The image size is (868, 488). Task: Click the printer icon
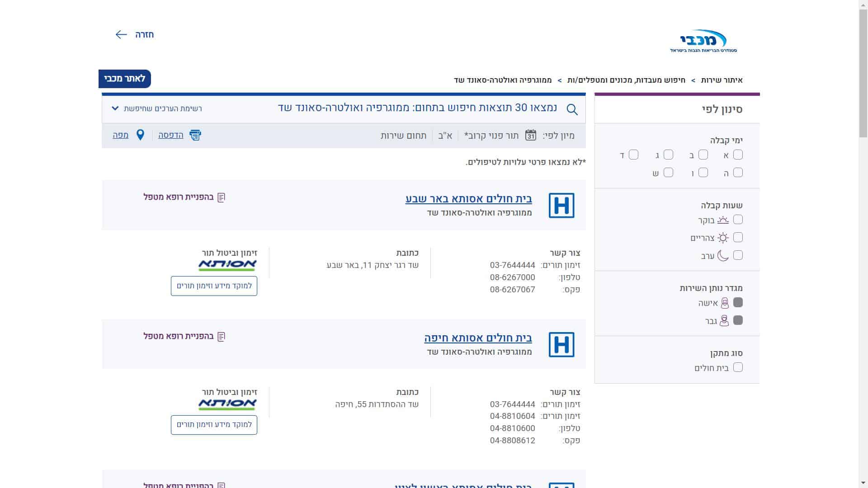pyautogui.click(x=195, y=135)
